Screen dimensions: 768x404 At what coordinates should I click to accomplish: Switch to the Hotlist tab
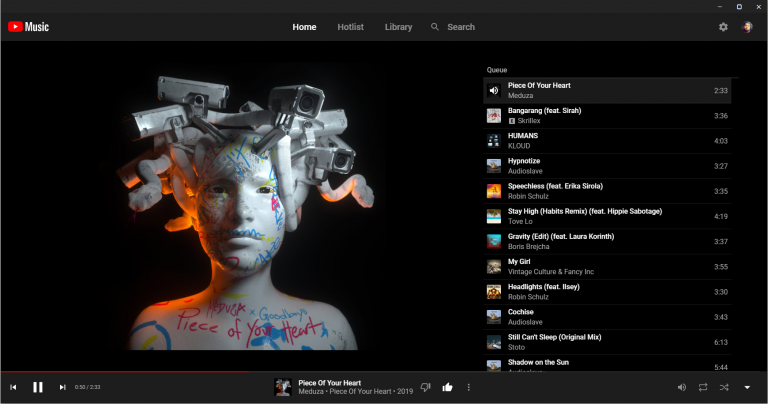(350, 27)
